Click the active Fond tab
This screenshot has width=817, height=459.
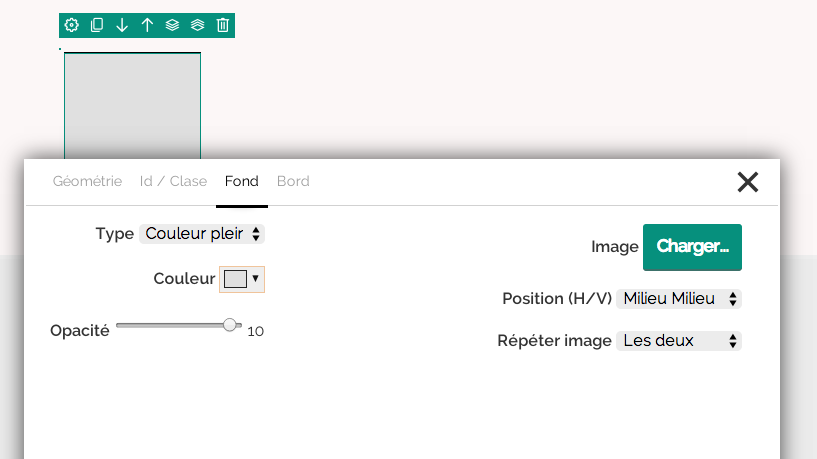coord(241,181)
